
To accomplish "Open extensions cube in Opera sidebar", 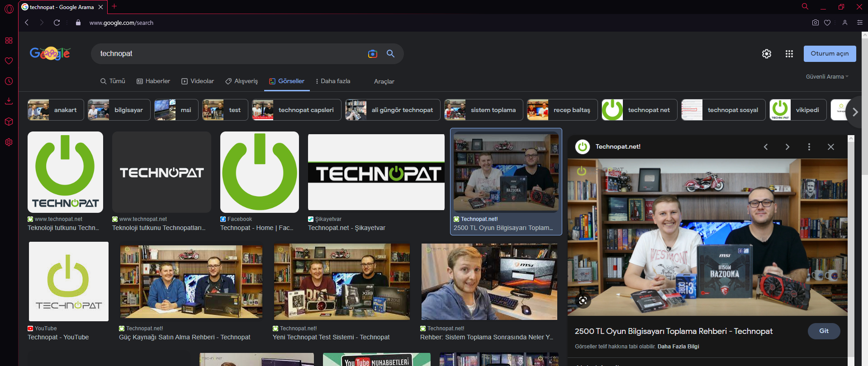I will (9, 122).
